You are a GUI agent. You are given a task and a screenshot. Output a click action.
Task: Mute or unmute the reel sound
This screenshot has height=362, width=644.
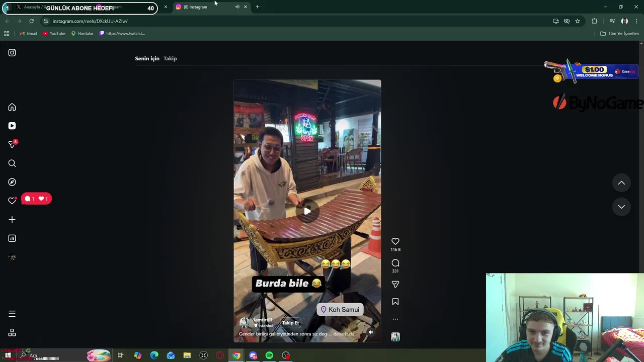click(371, 332)
